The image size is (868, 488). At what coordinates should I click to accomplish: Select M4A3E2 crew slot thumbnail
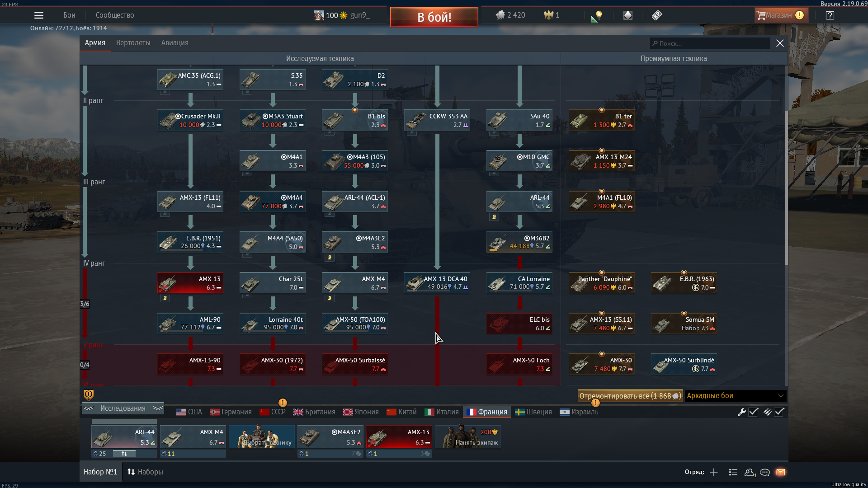330,436
